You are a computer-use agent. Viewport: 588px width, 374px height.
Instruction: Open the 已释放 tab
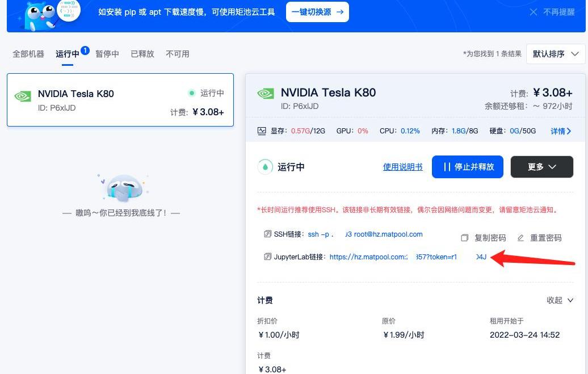point(142,54)
